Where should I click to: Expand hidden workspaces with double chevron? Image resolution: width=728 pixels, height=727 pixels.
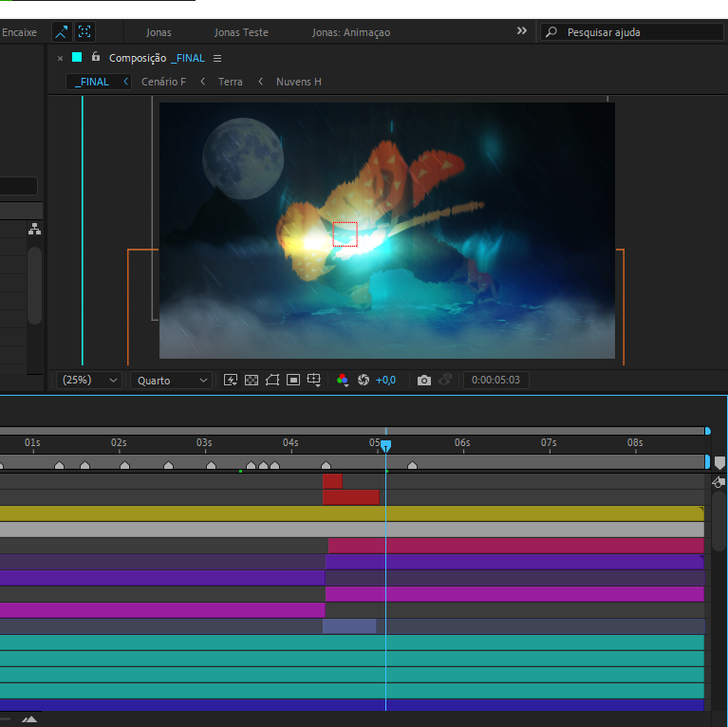[x=521, y=31]
